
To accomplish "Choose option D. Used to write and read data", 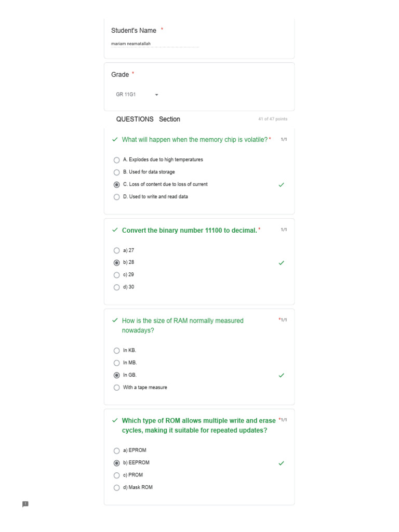I will pos(116,197).
